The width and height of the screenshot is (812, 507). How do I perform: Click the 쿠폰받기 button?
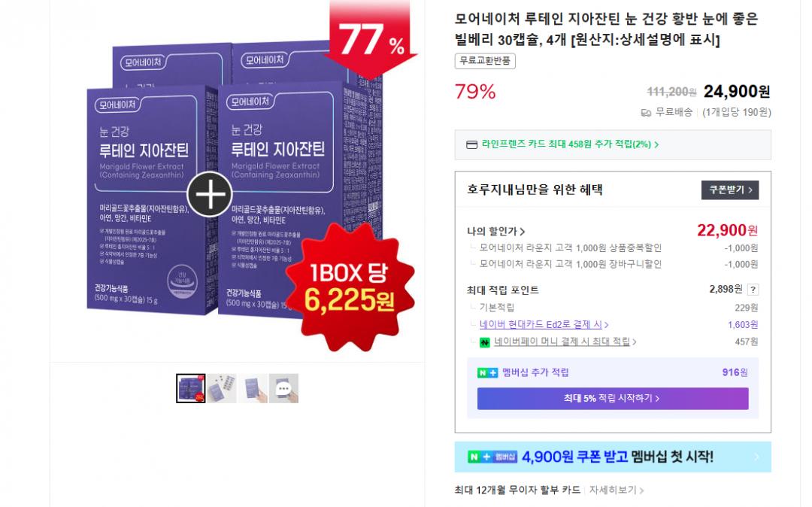click(x=729, y=190)
